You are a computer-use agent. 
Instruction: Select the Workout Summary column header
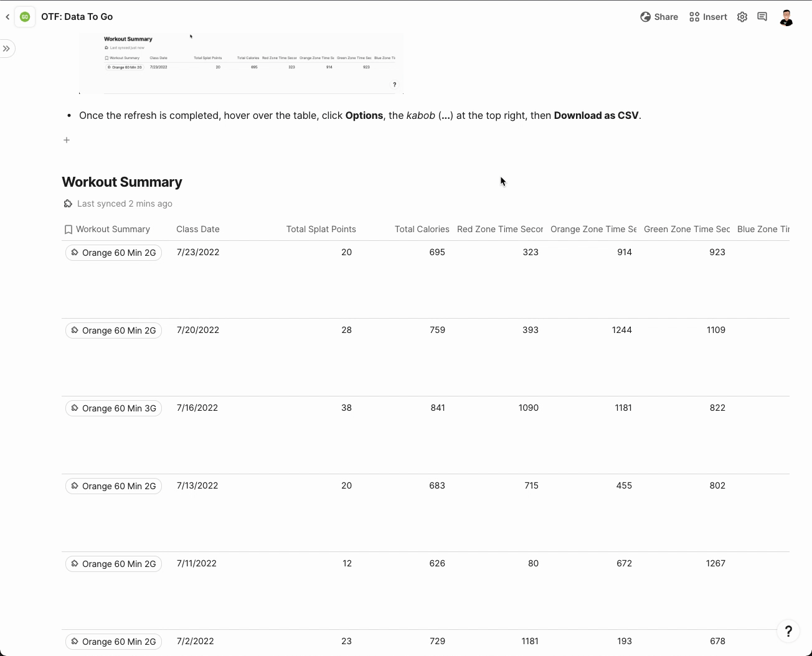113,229
